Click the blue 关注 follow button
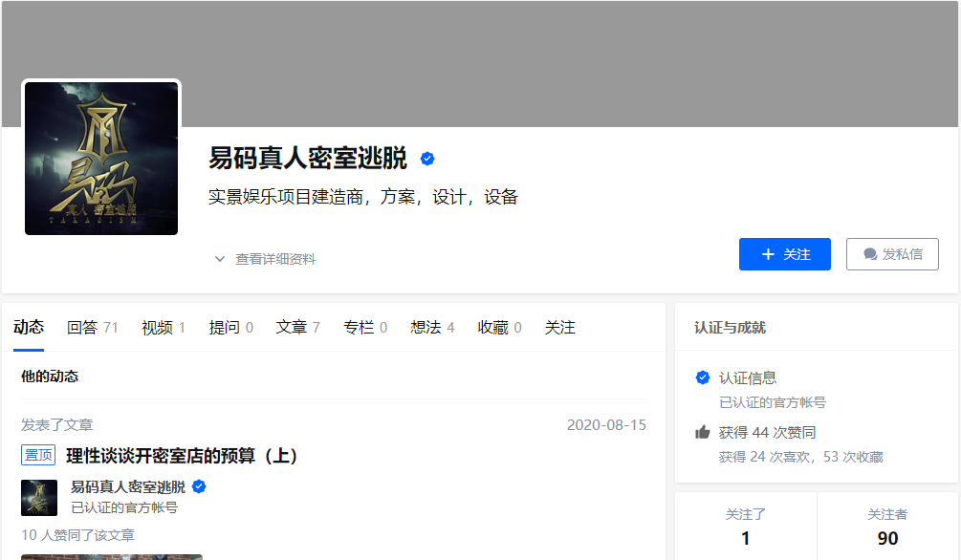Viewport: 961px width, 560px height. (784, 254)
